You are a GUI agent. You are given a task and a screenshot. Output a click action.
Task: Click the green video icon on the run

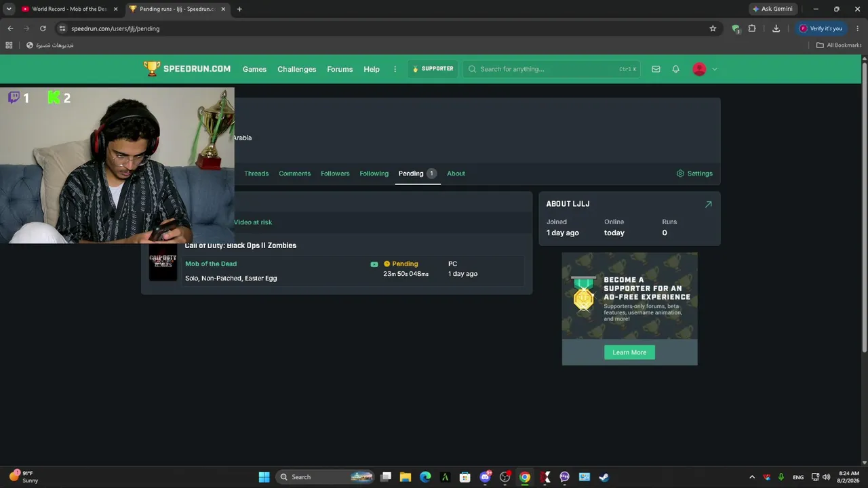pyautogui.click(x=374, y=264)
